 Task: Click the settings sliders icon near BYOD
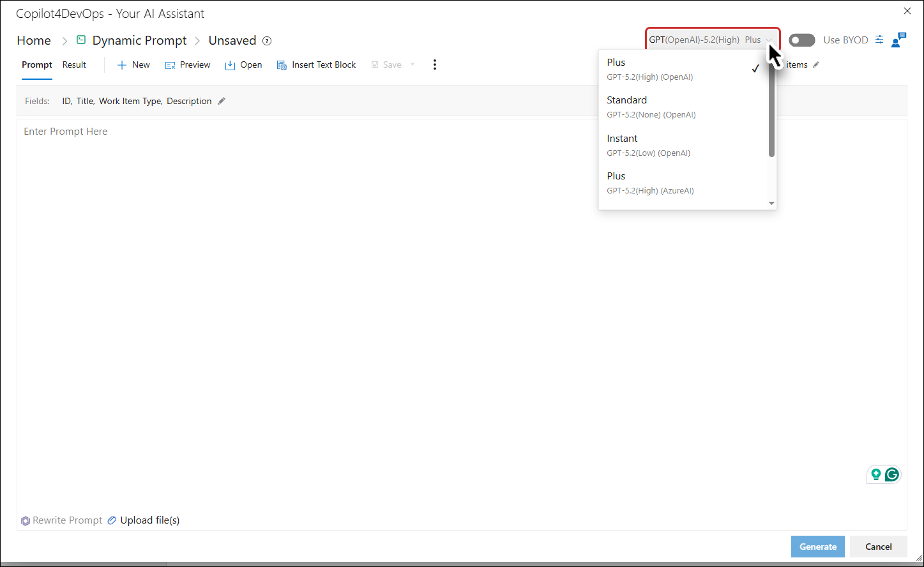(879, 40)
